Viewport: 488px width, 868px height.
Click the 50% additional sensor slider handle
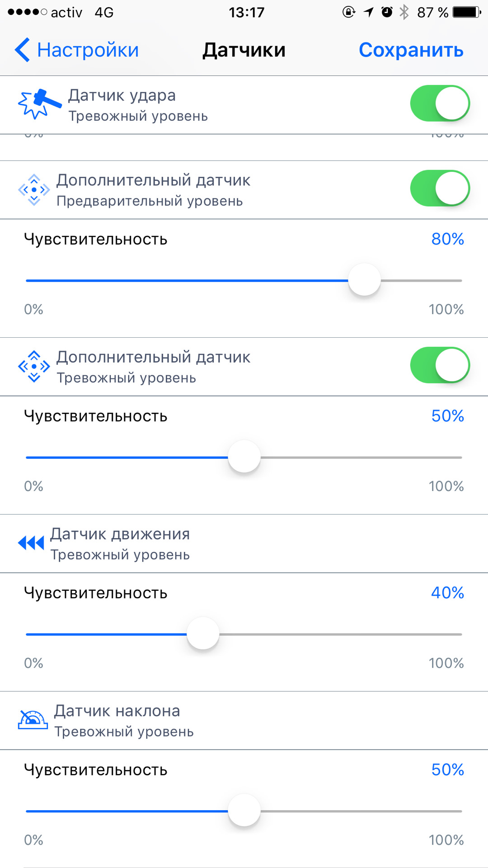coord(244,457)
